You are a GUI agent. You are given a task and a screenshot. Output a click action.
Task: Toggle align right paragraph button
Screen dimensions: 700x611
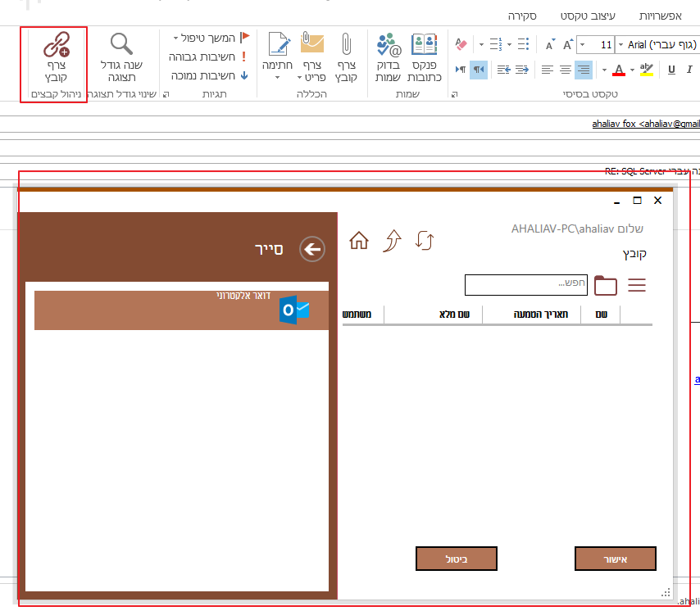(x=584, y=70)
